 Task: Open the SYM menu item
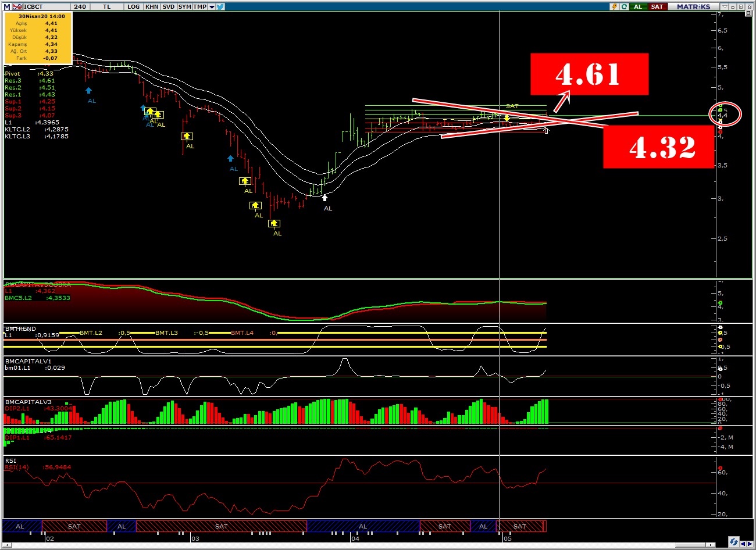184,6
